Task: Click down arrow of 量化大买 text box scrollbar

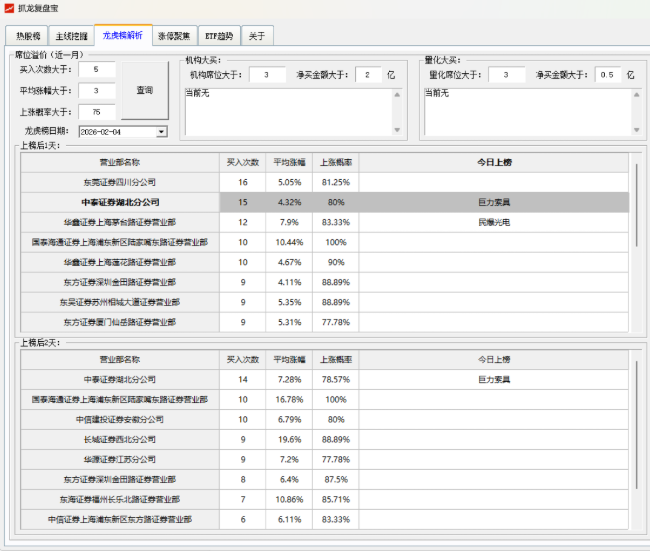Action: 636,130
